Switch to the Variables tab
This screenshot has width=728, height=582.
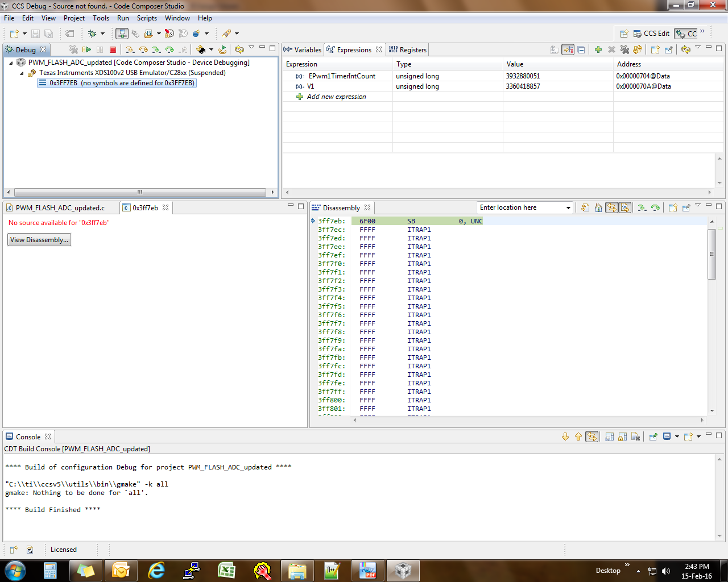[303, 49]
